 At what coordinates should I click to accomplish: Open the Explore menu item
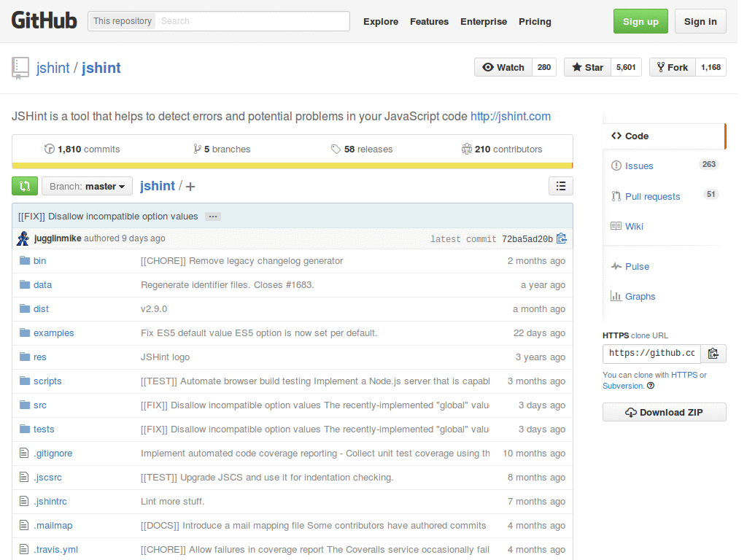tap(381, 22)
